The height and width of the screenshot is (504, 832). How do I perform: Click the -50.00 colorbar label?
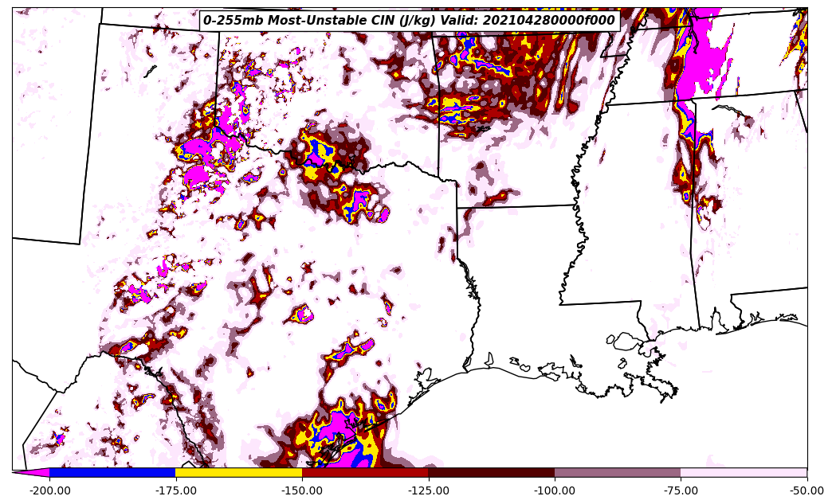pos(807,490)
